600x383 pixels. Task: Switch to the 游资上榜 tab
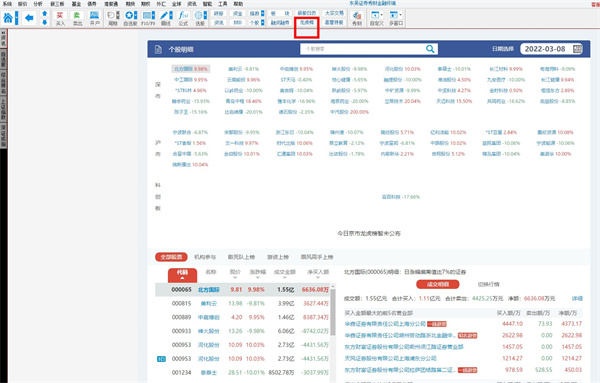278,257
